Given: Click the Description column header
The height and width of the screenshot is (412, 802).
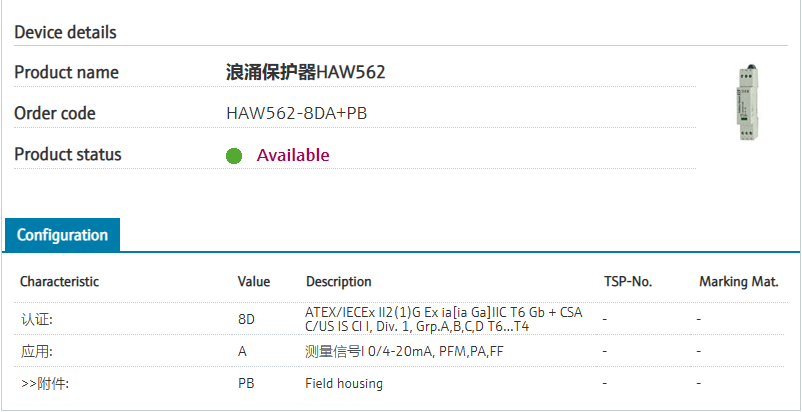Looking at the screenshot, I should point(339,282).
